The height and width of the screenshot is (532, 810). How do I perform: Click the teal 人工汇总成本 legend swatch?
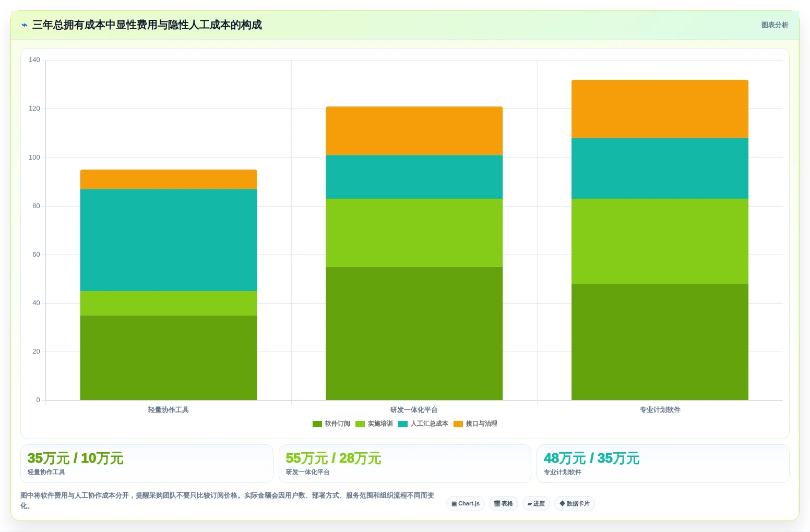(x=403, y=424)
